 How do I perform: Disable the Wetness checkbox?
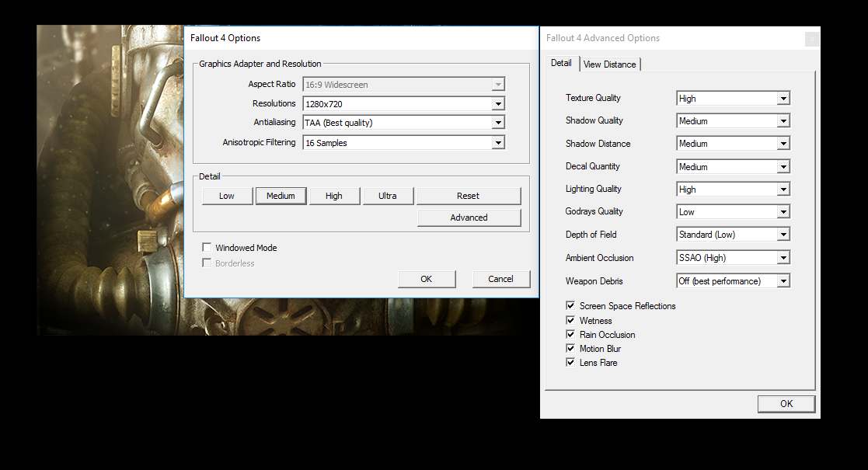(570, 320)
